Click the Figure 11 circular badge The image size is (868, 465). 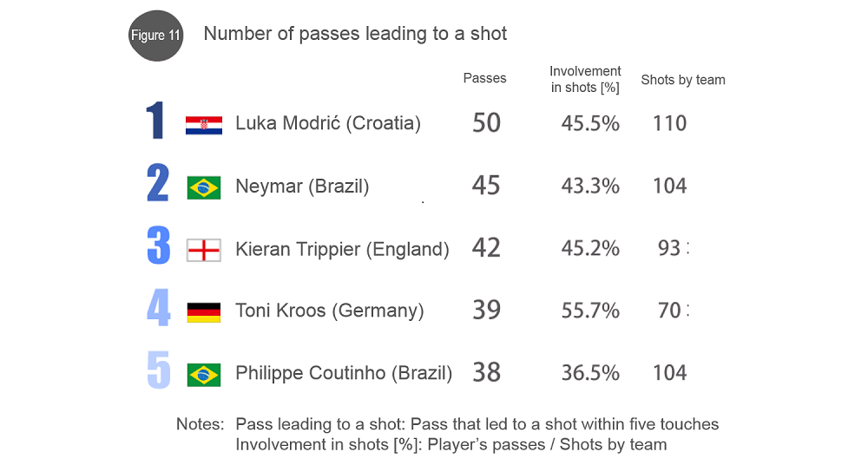click(155, 36)
